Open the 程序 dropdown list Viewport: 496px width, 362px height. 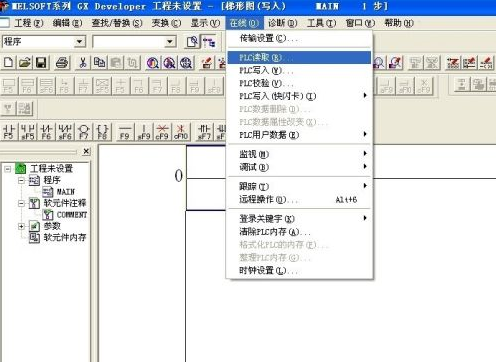[79, 42]
